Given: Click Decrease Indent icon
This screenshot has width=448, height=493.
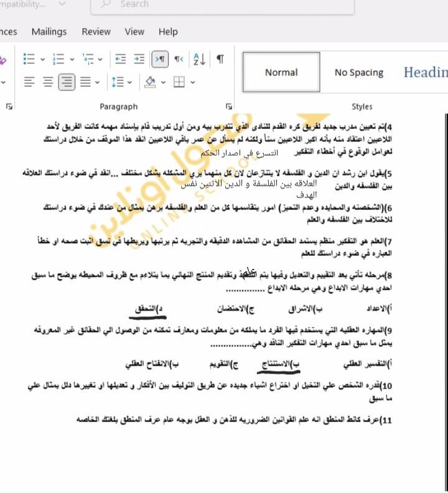Looking at the screenshot, I should click(x=121, y=59).
